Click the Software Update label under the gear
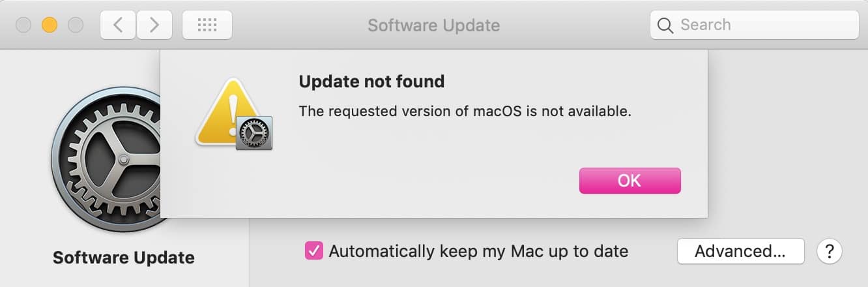This screenshot has height=287, width=868. point(124,258)
